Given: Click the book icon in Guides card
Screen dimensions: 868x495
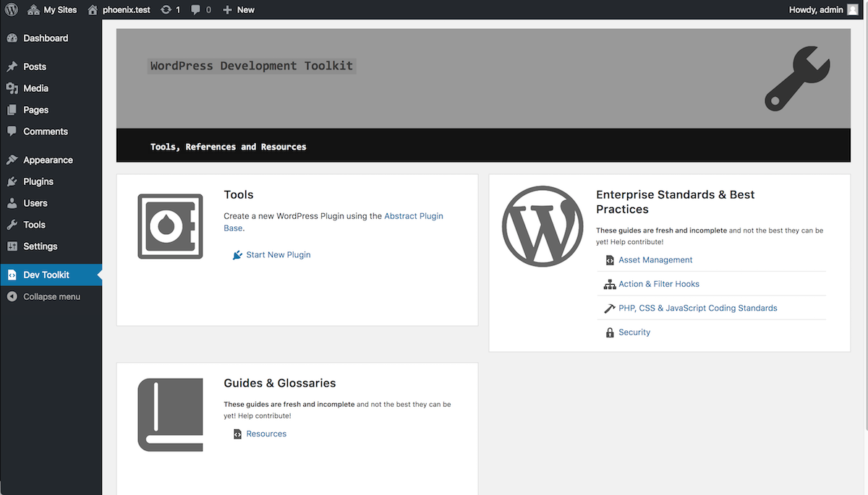Looking at the screenshot, I should point(170,415).
